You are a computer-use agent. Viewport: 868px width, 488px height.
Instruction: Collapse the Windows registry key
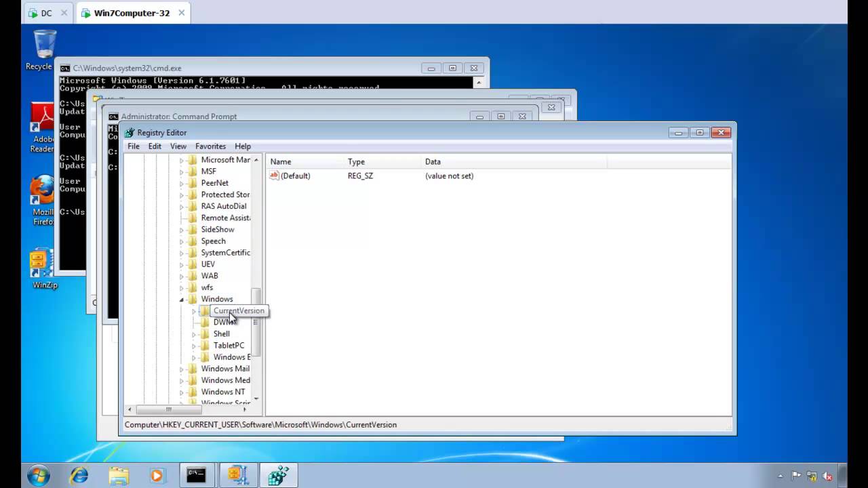pos(182,300)
